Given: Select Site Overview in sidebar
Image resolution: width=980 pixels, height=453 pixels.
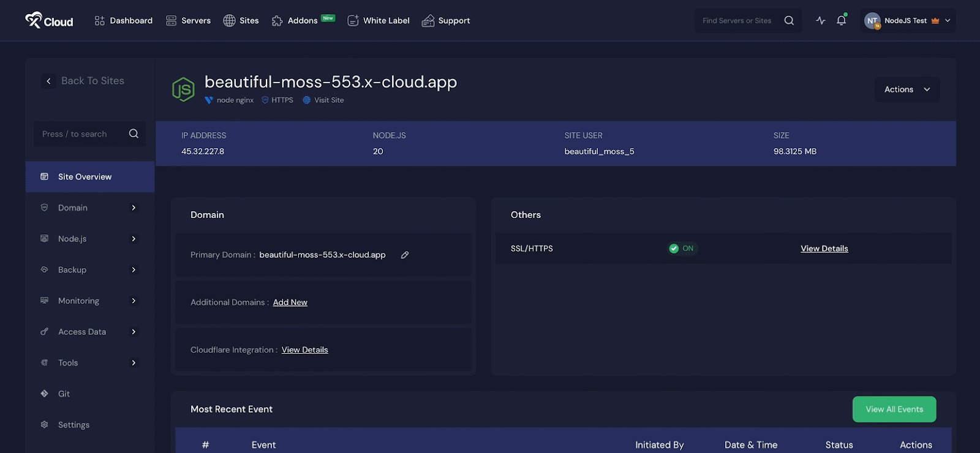Looking at the screenshot, I should [x=90, y=177].
